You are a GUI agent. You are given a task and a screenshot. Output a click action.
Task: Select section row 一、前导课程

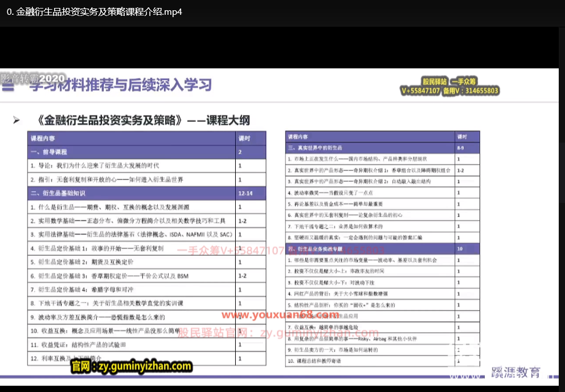[x=146, y=152]
